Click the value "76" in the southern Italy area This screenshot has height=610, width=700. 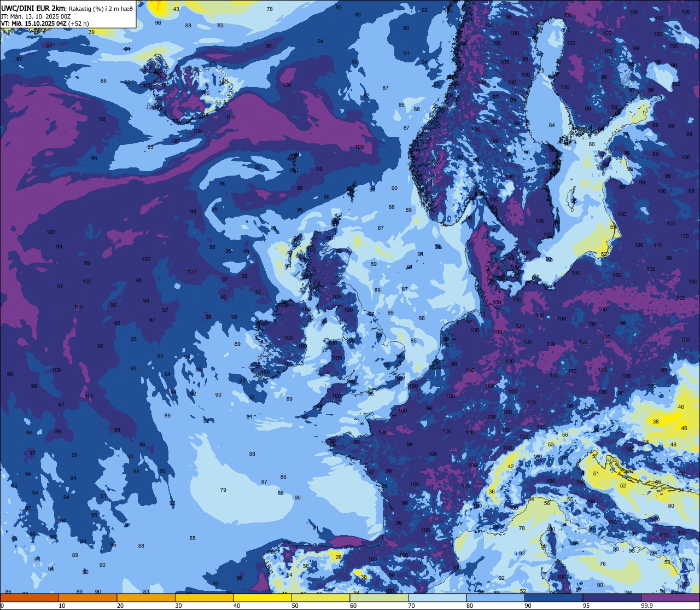tap(603, 564)
